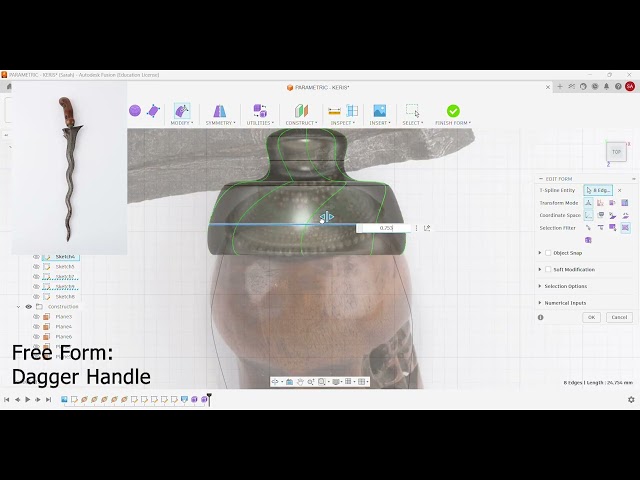Click the Inspect section analysis icon
Screen dimensions: 640x480
(x=352, y=111)
